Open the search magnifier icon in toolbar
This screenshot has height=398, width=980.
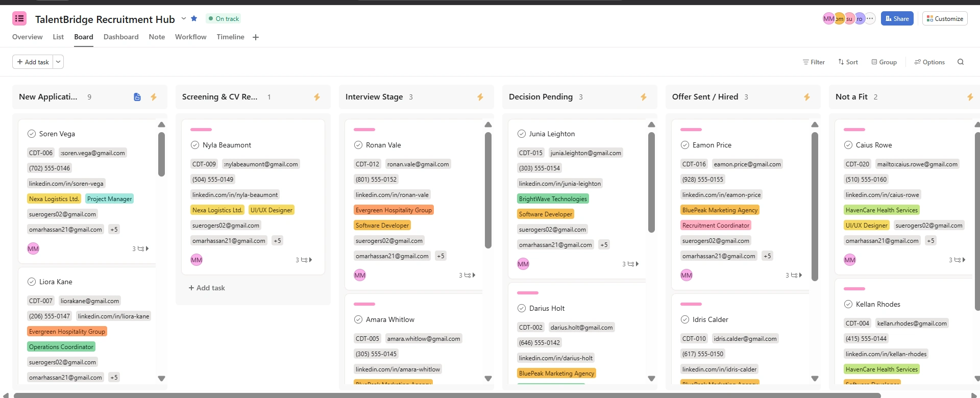(x=961, y=62)
